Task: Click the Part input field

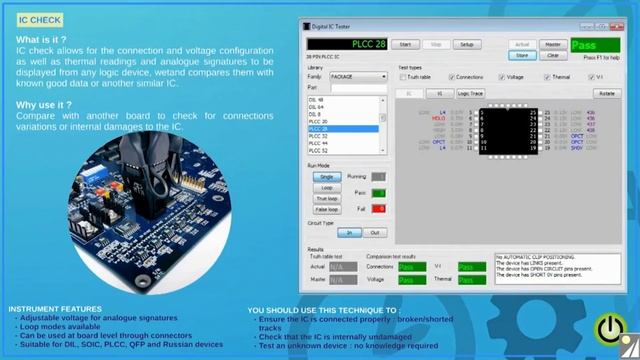Action: pos(358,88)
